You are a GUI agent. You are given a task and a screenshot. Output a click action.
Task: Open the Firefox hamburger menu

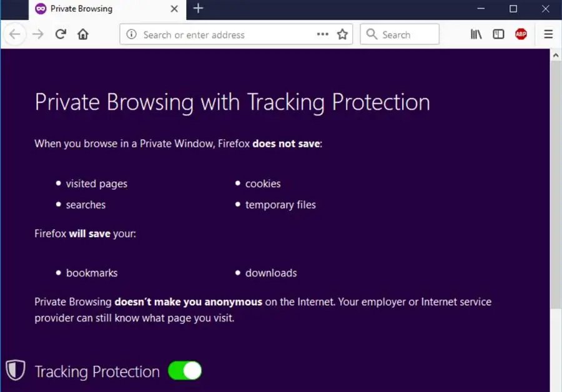coord(548,34)
